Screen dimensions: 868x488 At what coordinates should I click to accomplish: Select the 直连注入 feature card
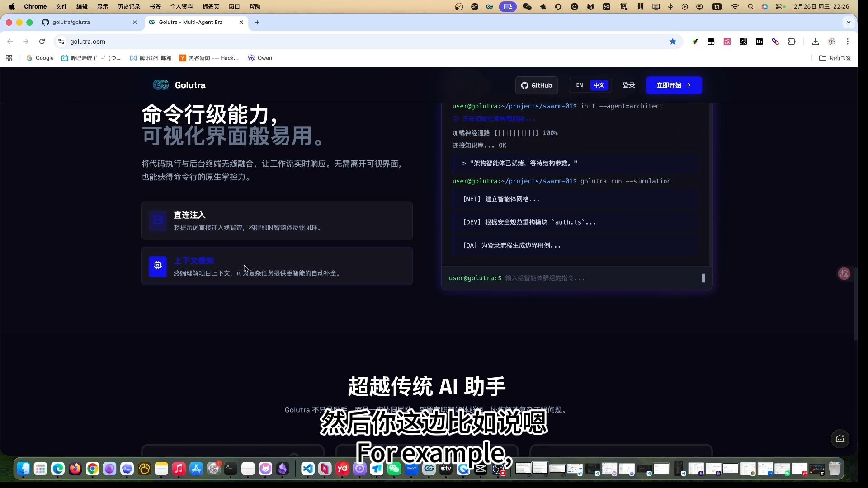coord(277,221)
